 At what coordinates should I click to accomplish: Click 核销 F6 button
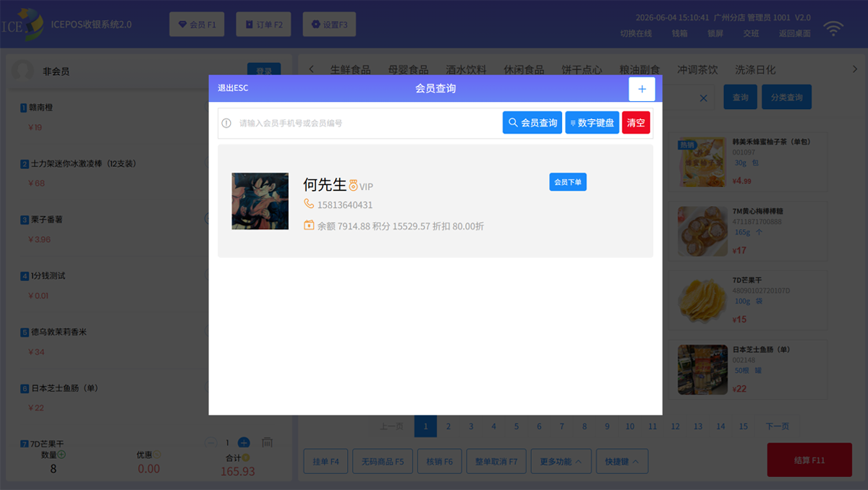[x=439, y=461]
